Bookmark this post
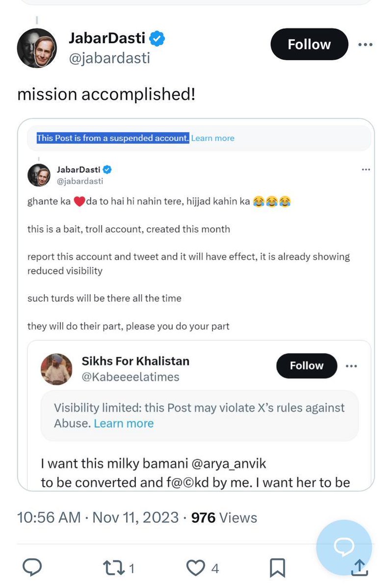Viewport: 392px width, 588px height. click(x=278, y=568)
